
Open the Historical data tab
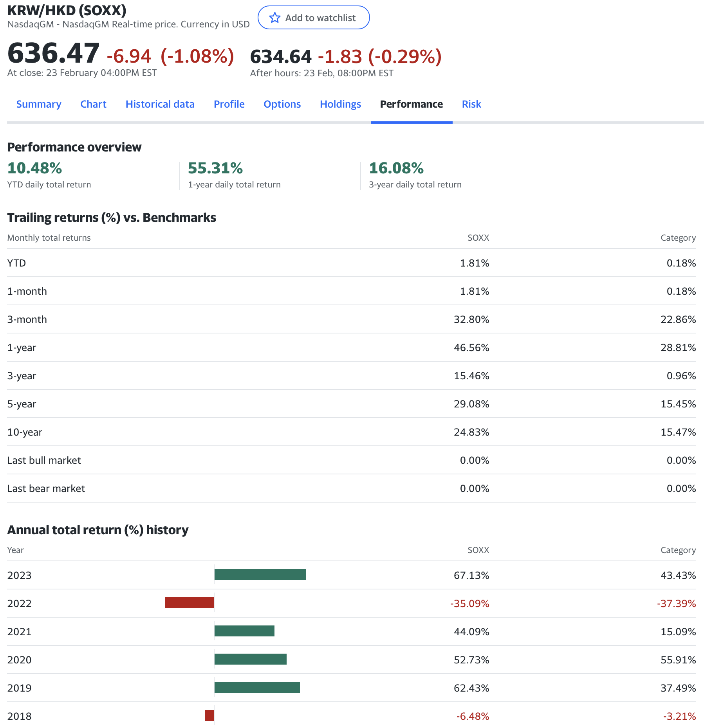pyautogui.click(x=160, y=104)
